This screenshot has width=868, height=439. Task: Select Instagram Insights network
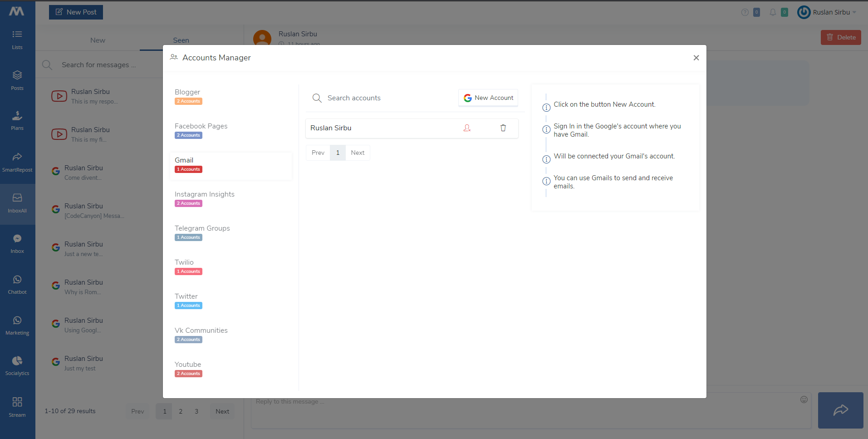click(x=231, y=198)
